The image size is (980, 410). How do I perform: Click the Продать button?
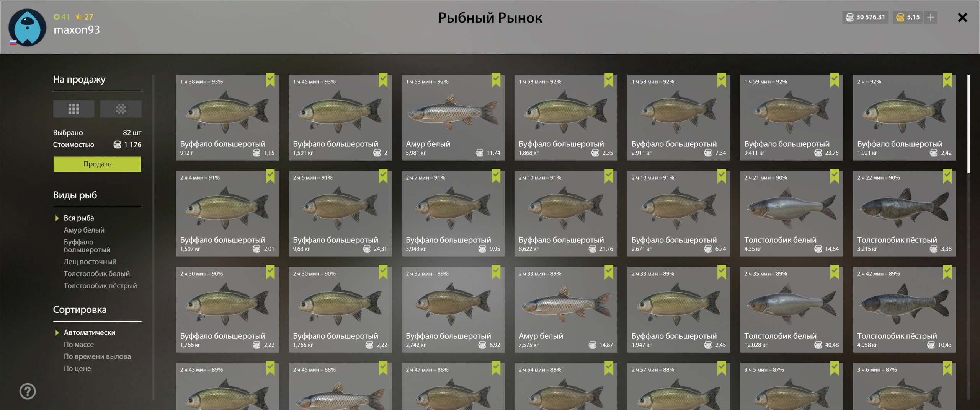point(97,164)
